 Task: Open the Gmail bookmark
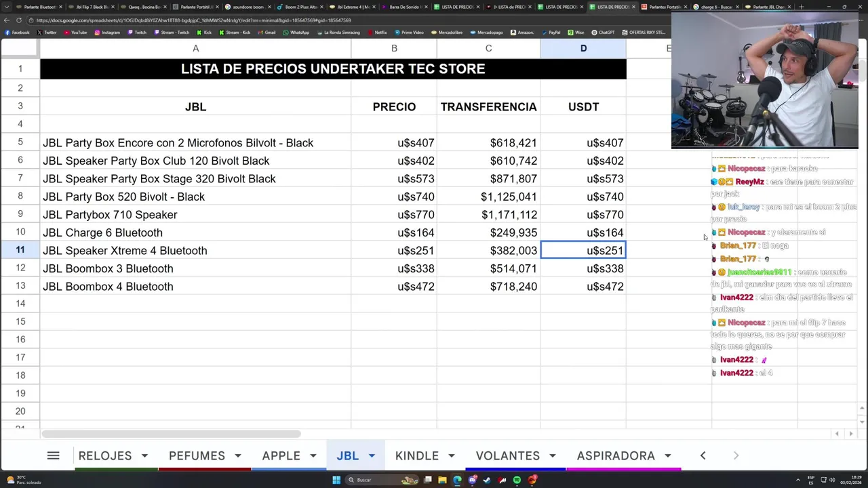tap(266, 33)
